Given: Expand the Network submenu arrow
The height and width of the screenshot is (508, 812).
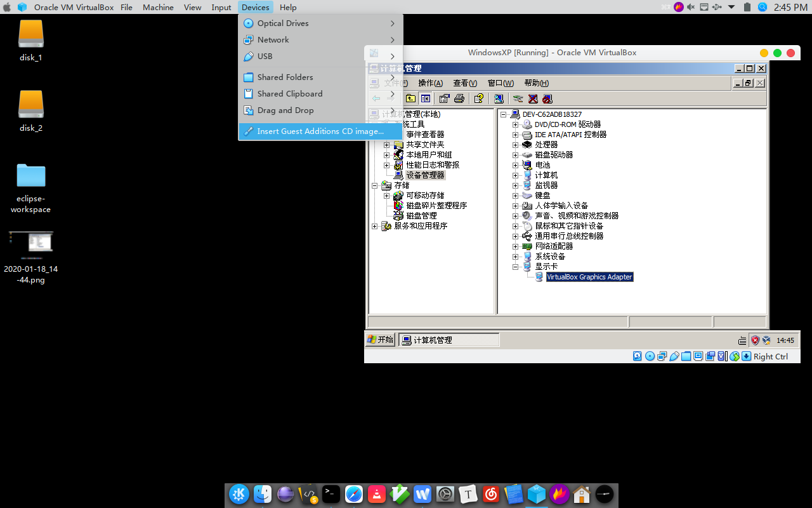Looking at the screenshot, I should (x=393, y=40).
